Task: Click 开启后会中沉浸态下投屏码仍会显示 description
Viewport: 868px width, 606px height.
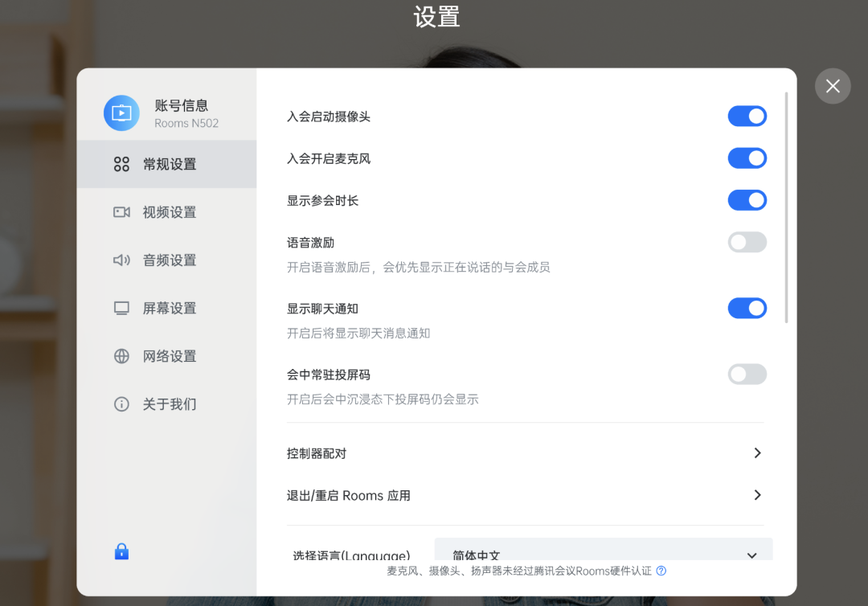Action: click(x=383, y=399)
